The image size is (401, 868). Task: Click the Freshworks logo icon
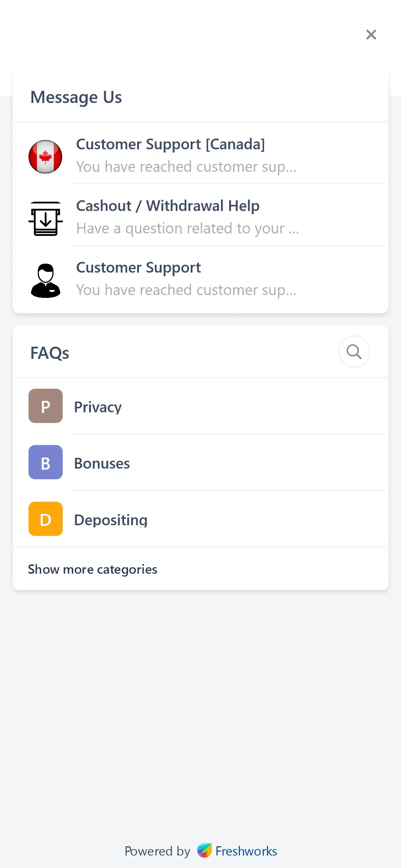click(x=205, y=851)
